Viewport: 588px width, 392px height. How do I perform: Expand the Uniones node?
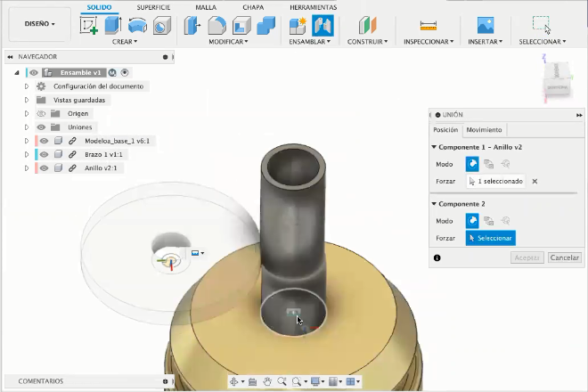pyautogui.click(x=27, y=127)
